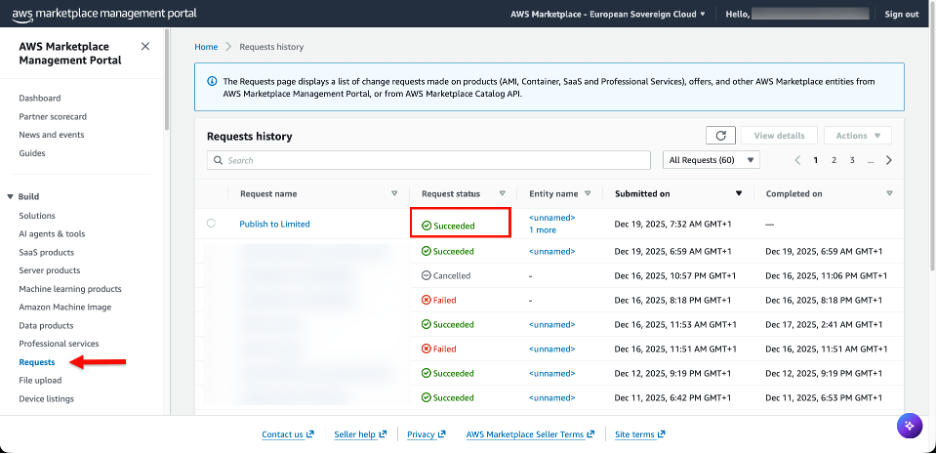The height and width of the screenshot is (454, 936).
Task: Click the Succeeded status on Dec 11 6:42 PM row
Action: point(448,397)
